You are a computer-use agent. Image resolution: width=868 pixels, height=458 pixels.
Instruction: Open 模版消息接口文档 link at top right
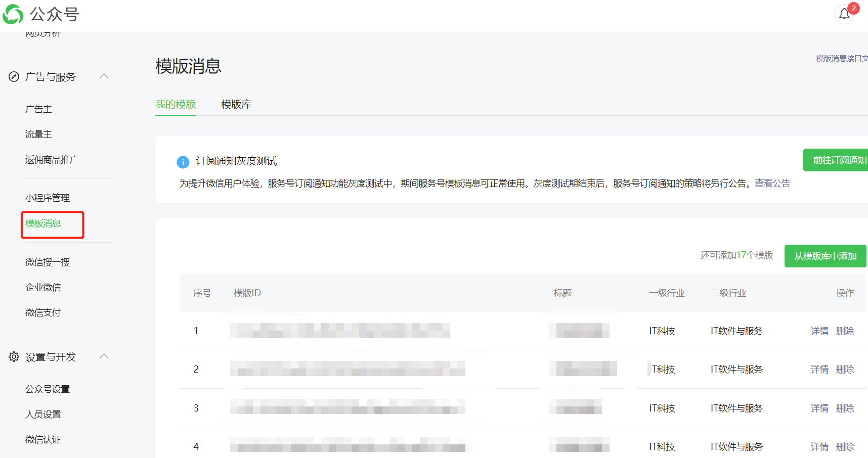tap(840, 58)
